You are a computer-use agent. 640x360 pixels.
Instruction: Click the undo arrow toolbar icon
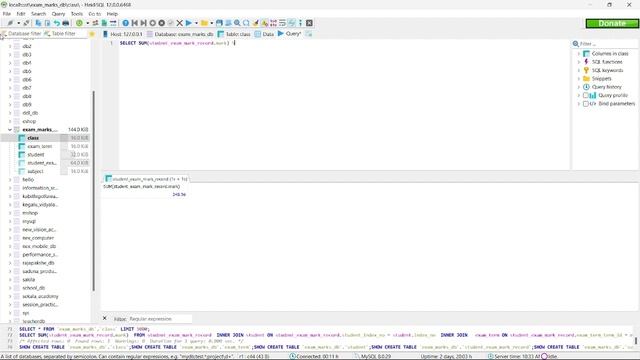coord(57,23)
